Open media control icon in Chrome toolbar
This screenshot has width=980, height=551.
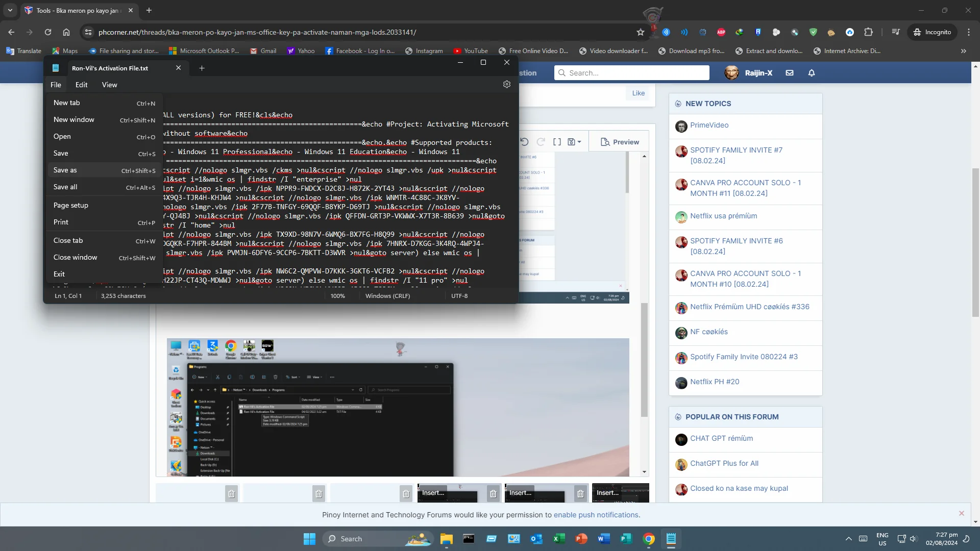[896, 32]
